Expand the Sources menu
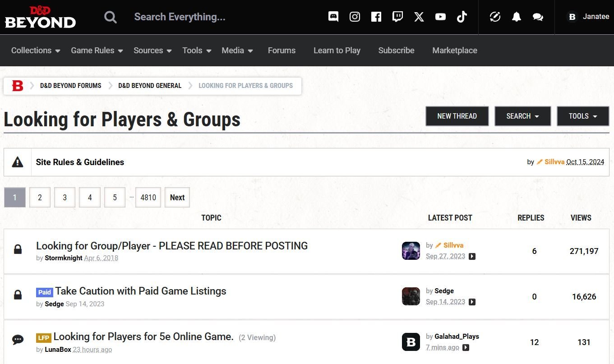 (x=152, y=51)
